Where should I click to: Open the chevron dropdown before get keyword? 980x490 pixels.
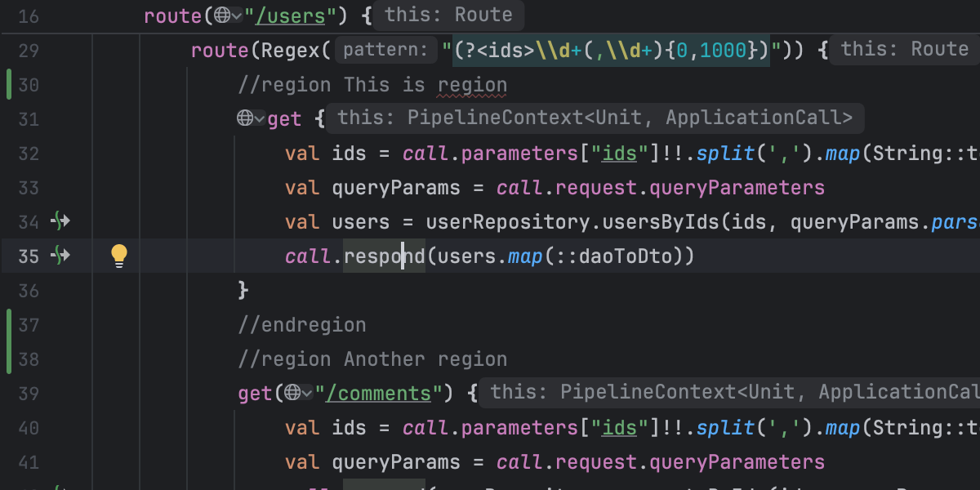[x=260, y=119]
